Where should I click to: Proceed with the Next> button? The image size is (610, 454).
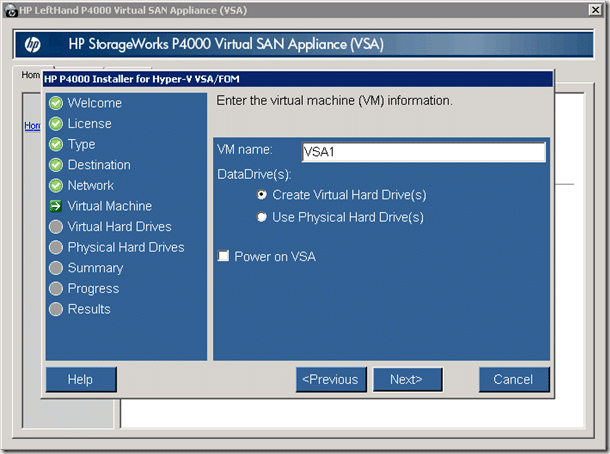407,379
